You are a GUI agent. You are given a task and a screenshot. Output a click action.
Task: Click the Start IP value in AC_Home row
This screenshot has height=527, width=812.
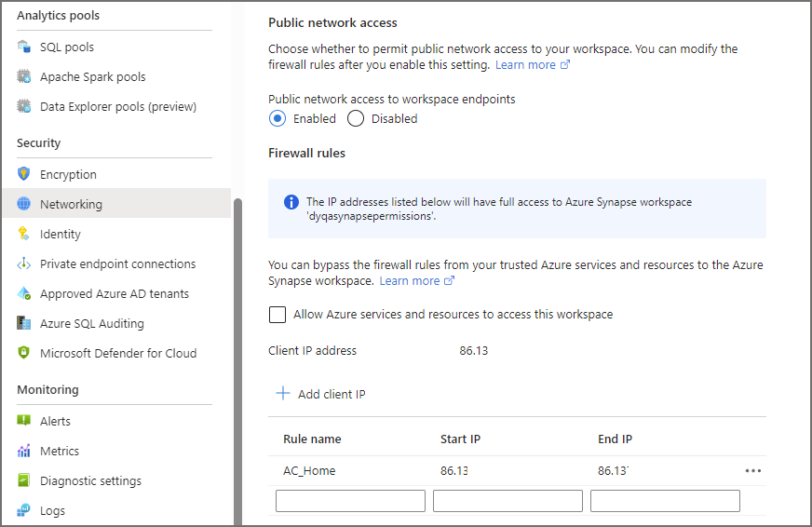point(454,470)
